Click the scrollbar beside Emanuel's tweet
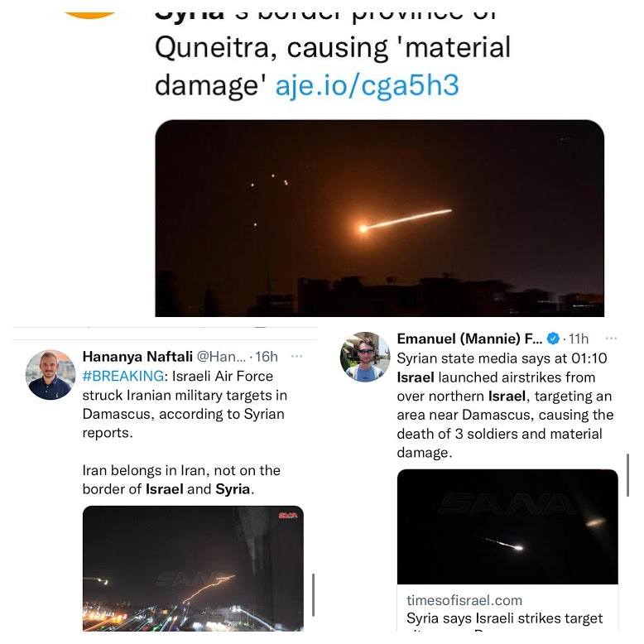The image size is (644, 644). click(x=627, y=475)
